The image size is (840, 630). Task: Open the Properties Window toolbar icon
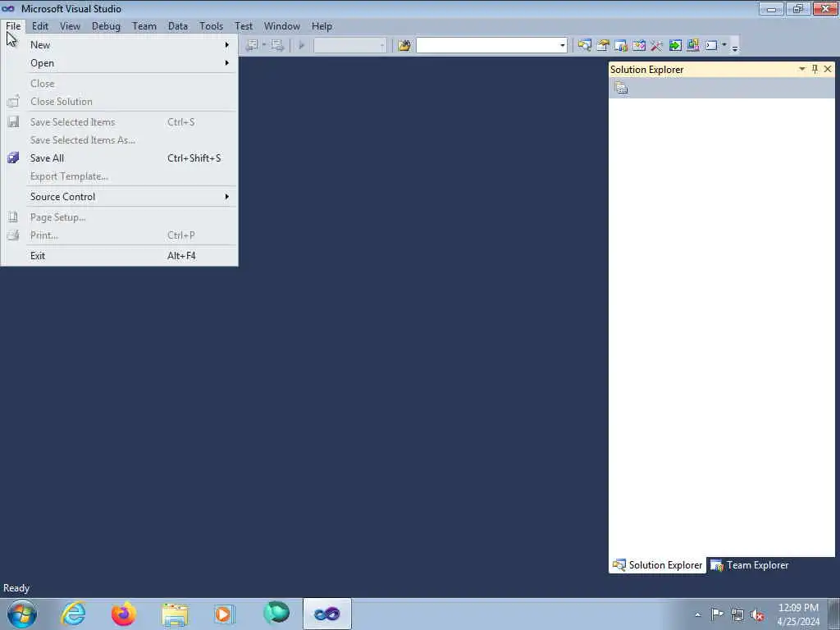pyautogui.click(x=603, y=46)
